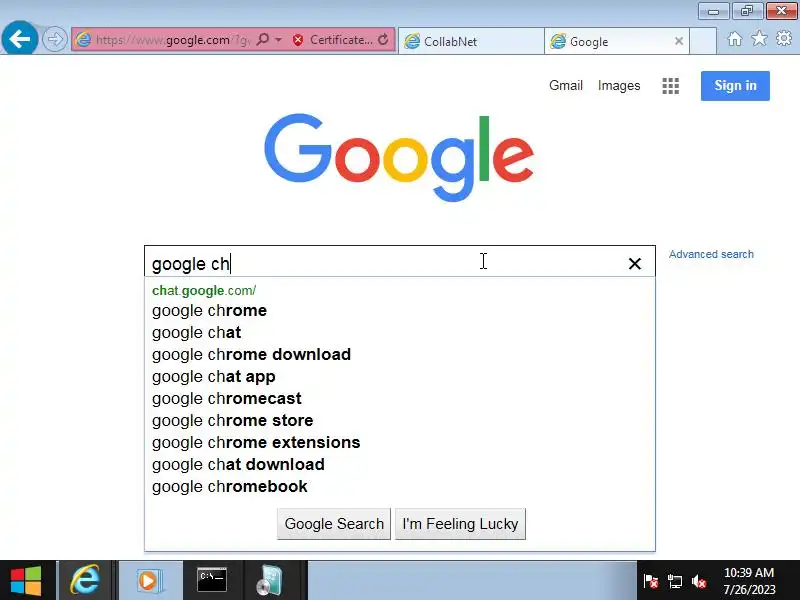Open Windows Media Player from taskbar
Viewport: 800px width, 600px height.
[x=149, y=580]
